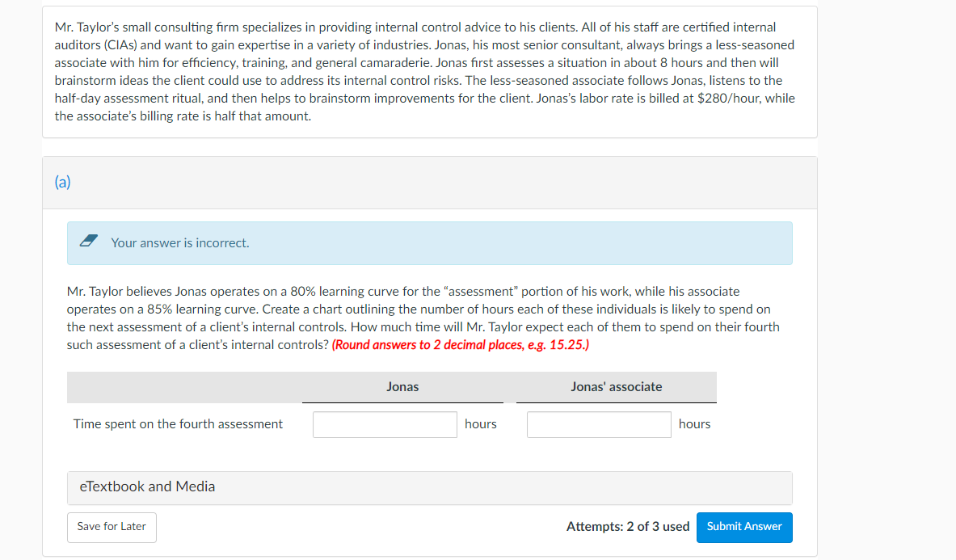The width and height of the screenshot is (956, 560).
Task: Select the Jonas' associate hours input field
Action: coord(598,423)
